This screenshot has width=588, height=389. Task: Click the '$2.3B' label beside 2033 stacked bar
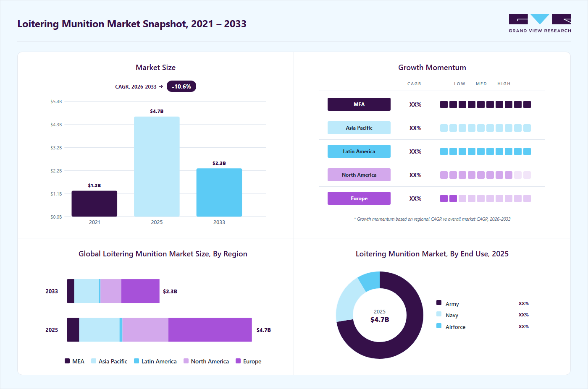click(170, 291)
